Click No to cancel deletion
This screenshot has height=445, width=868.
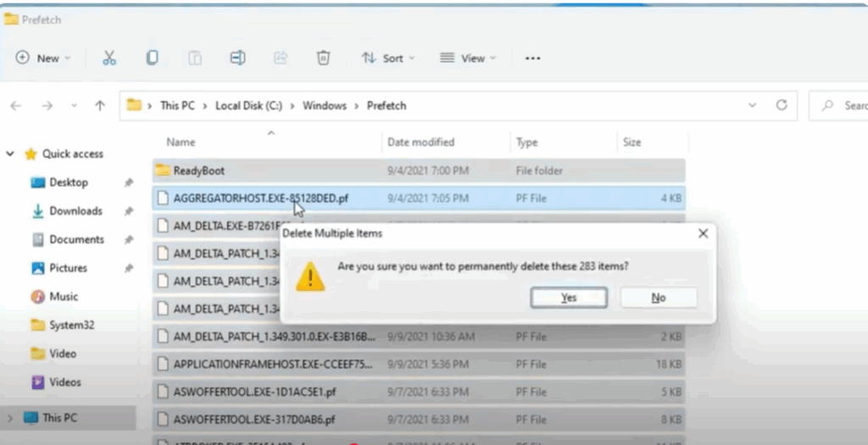[x=658, y=298]
